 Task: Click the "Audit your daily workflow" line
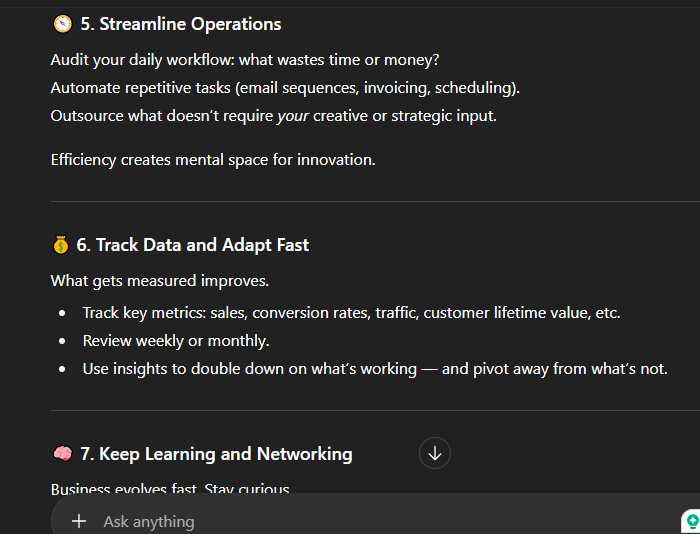(x=245, y=60)
